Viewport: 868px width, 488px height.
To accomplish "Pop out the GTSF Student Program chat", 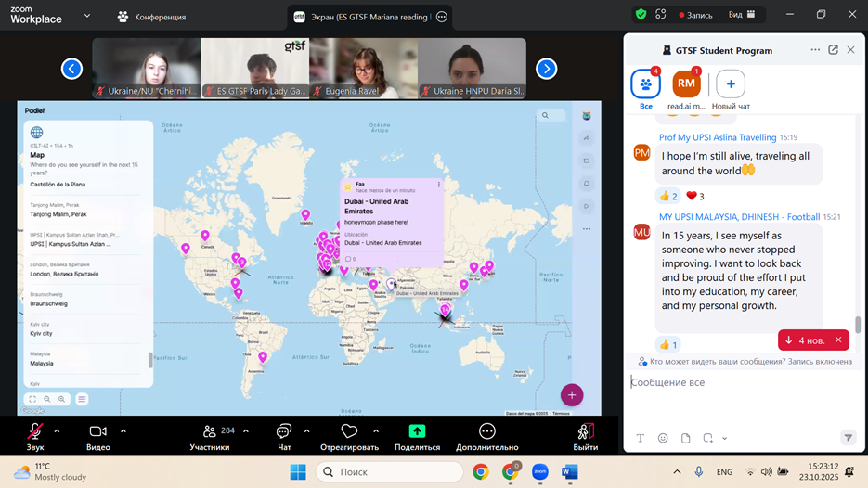I will (833, 50).
